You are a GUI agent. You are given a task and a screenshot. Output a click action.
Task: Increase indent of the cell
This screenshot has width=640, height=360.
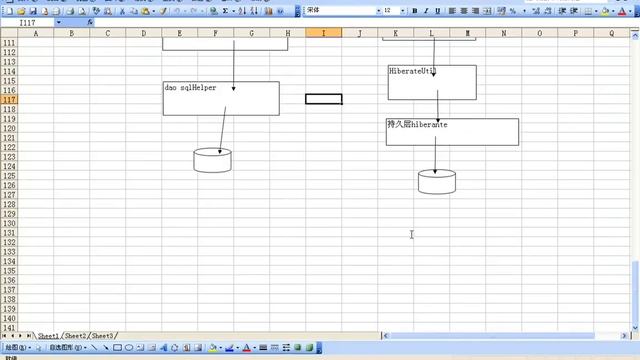(x=574, y=11)
